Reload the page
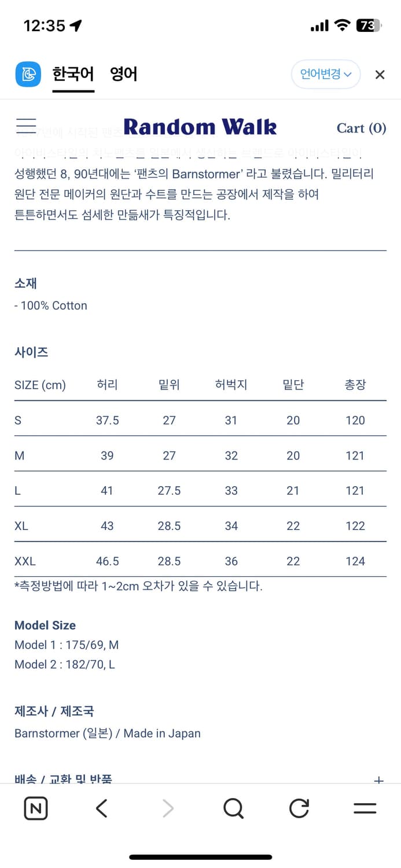 pyautogui.click(x=299, y=808)
